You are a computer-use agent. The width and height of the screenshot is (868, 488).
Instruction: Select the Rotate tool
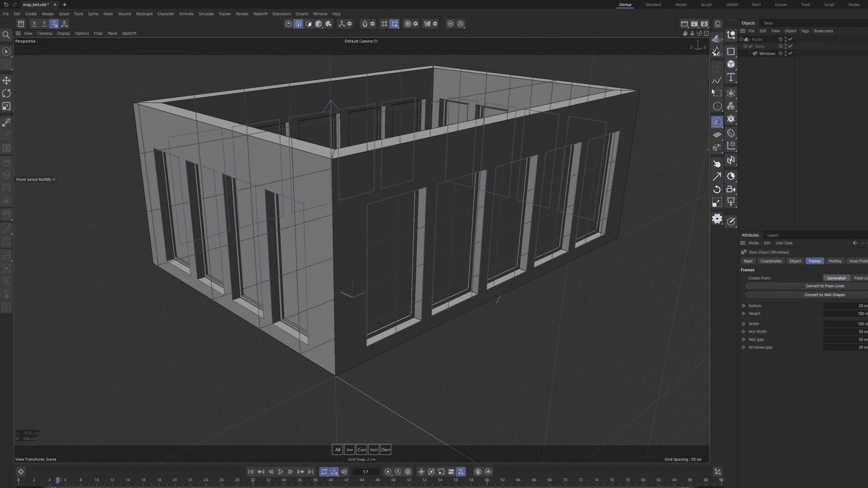[6, 93]
